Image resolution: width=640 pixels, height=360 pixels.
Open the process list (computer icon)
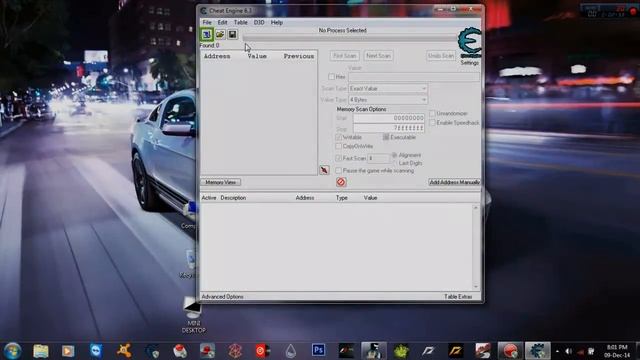(x=207, y=35)
